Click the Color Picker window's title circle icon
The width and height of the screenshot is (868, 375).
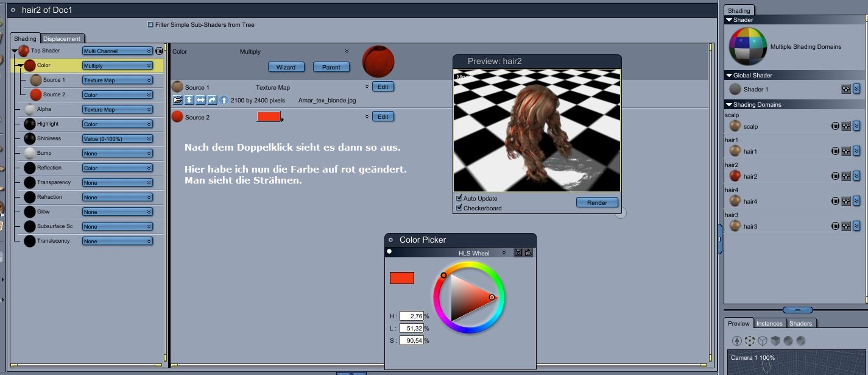point(390,240)
